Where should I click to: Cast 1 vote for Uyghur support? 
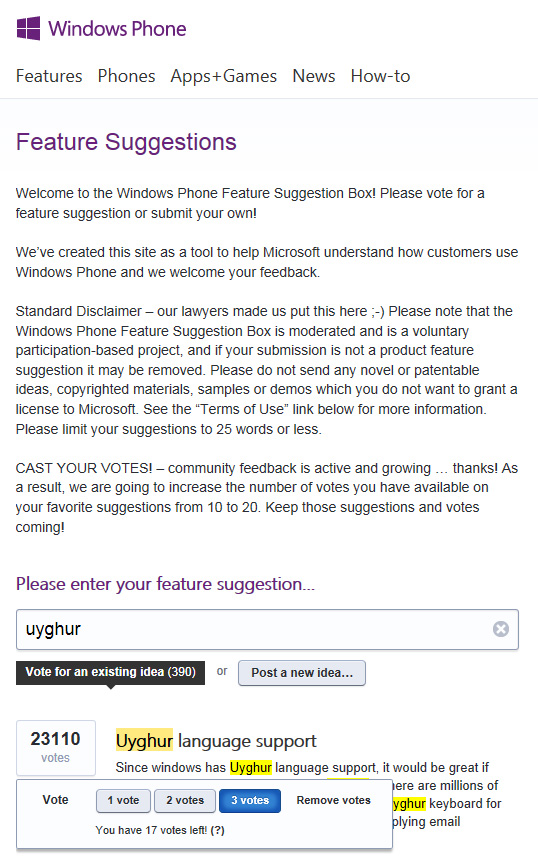[x=123, y=801]
